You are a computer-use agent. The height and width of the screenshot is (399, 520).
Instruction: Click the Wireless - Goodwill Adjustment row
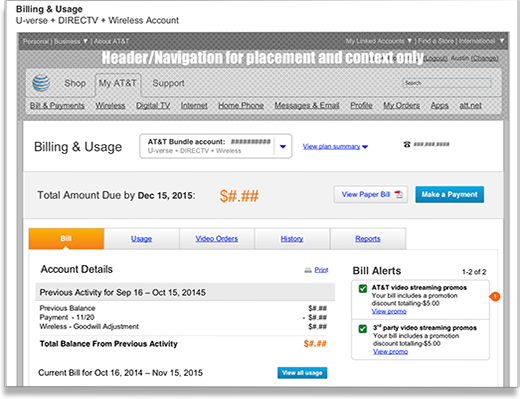tap(183, 327)
